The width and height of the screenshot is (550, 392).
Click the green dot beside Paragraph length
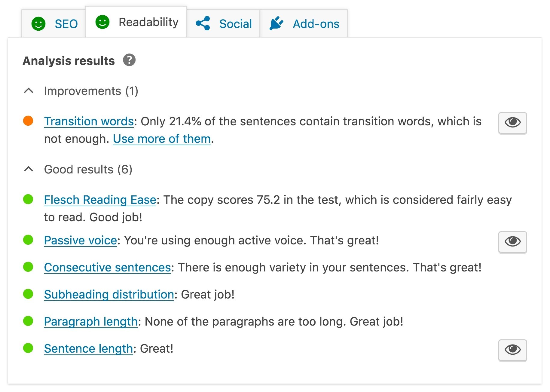pos(28,321)
